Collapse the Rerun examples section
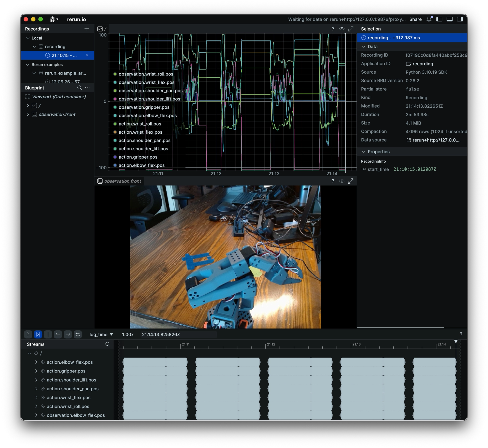Viewport: 488px width, 448px height. pos(28,65)
